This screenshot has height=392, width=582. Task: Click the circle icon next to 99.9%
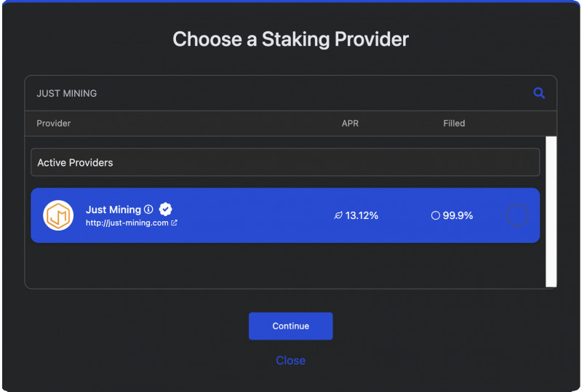point(435,215)
